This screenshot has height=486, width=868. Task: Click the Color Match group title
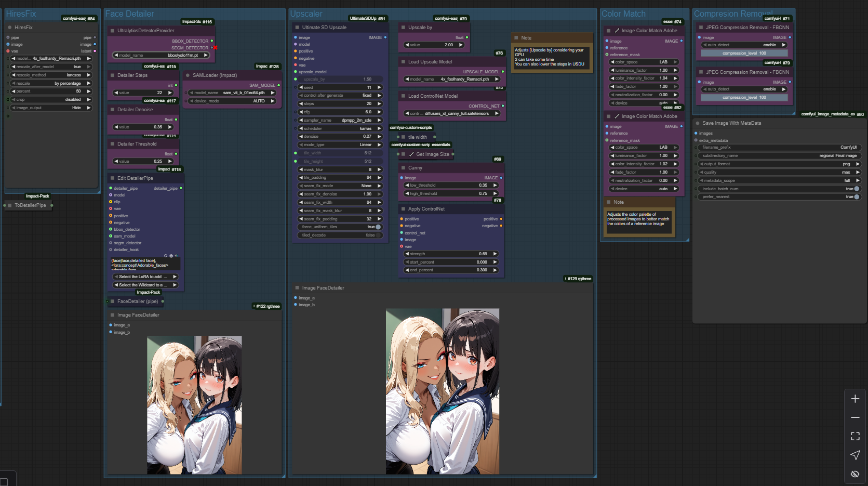click(x=623, y=14)
